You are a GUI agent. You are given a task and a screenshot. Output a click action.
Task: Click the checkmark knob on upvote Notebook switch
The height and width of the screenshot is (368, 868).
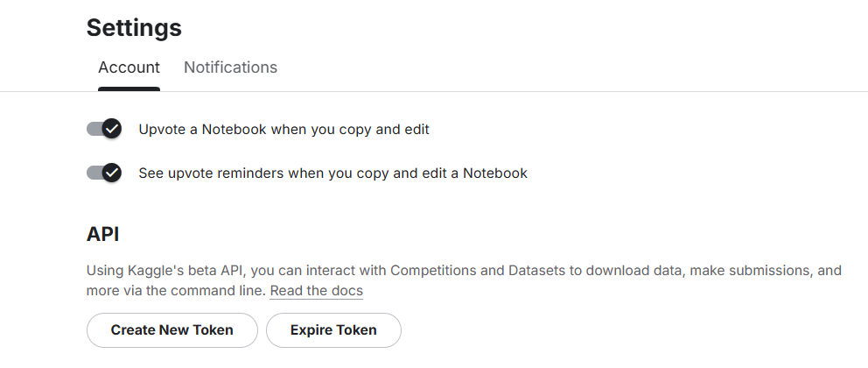(111, 130)
